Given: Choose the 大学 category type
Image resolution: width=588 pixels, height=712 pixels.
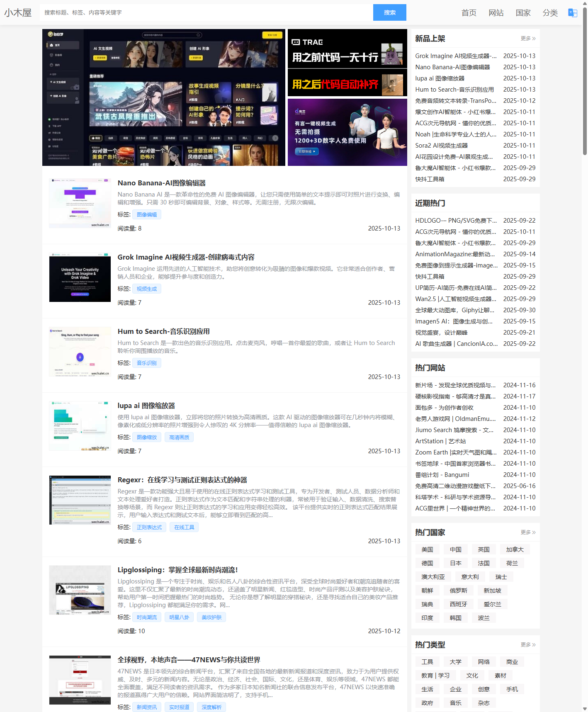Looking at the screenshot, I should click(x=455, y=662).
